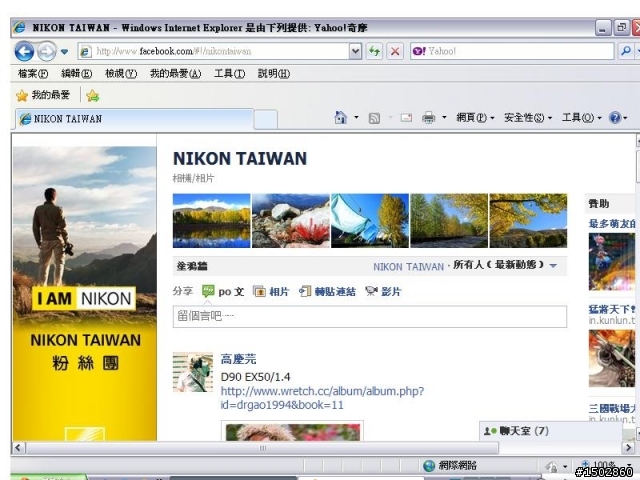Viewport: 640px width, 480px height.
Task: Click the 高塵芫 profile avatar
Action: (x=193, y=372)
